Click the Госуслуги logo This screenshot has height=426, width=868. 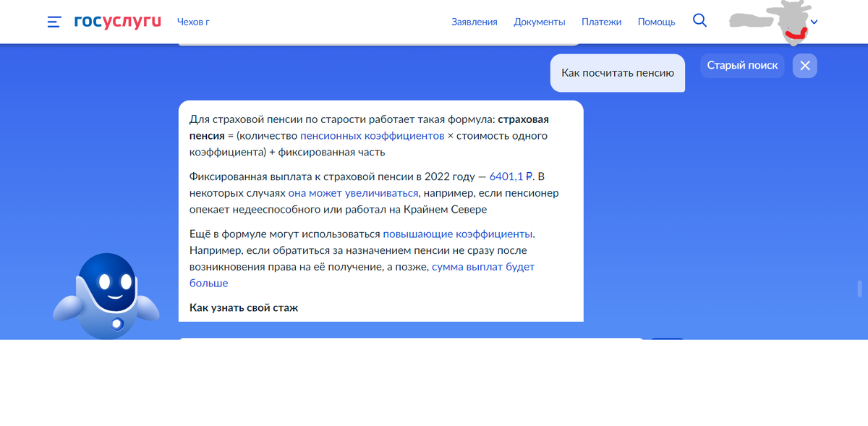pyautogui.click(x=117, y=21)
